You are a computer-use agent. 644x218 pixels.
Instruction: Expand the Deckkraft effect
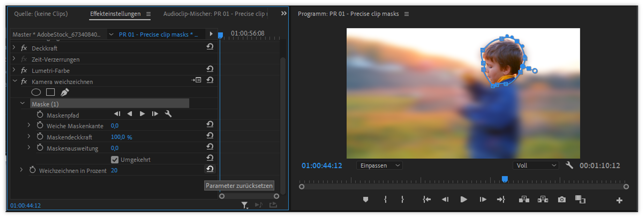14,48
